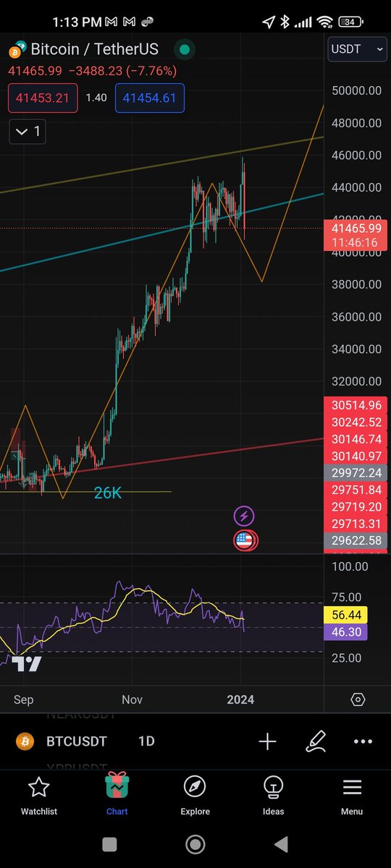Open drawing tools pencil icon
The height and width of the screenshot is (868, 391).
316,741
